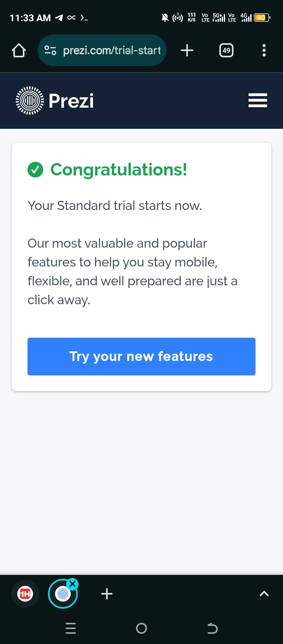Tap the Congratulations! heading

pyautogui.click(x=119, y=170)
